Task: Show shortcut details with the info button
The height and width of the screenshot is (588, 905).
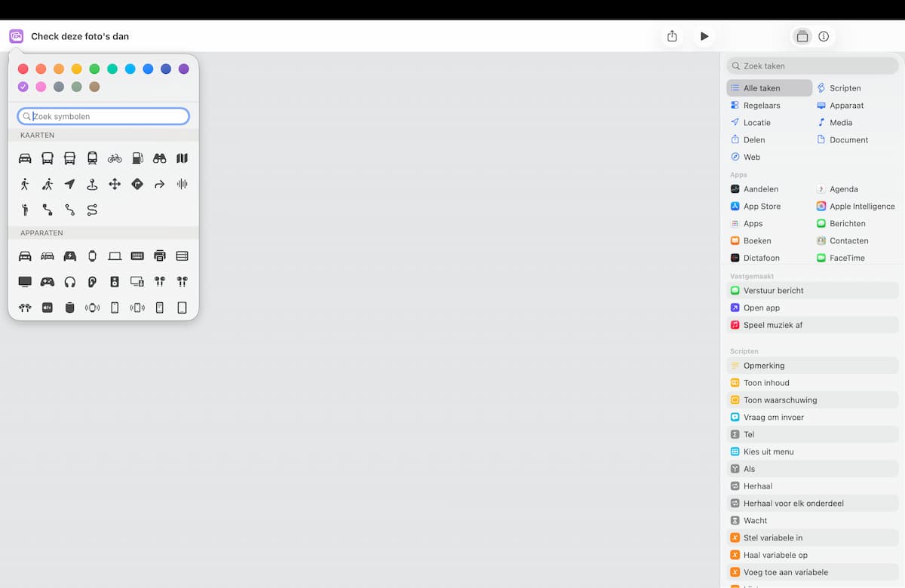Action: pos(824,36)
